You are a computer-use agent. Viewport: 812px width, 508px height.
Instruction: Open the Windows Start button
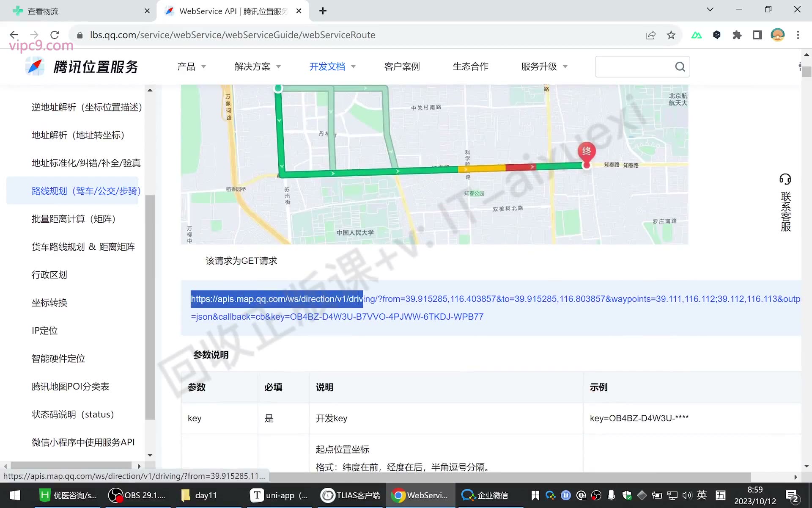pyautogui.click(x=15, y=495)
